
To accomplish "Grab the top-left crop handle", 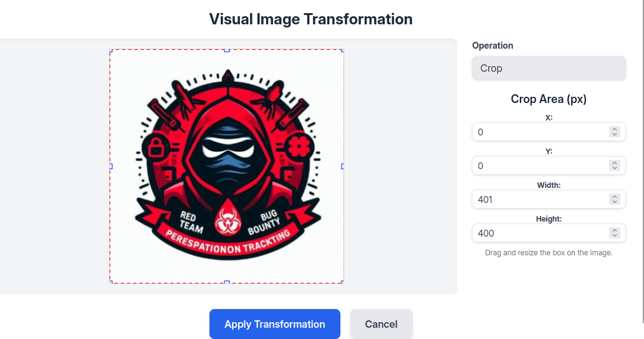I will [x=111, y=50].
